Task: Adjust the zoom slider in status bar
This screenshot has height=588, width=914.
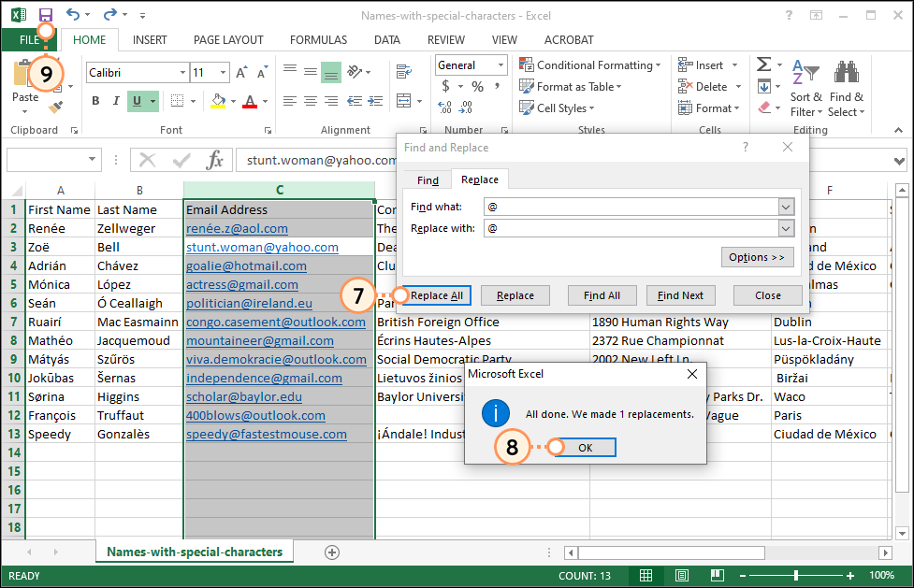Action: [x=796, y=576]
